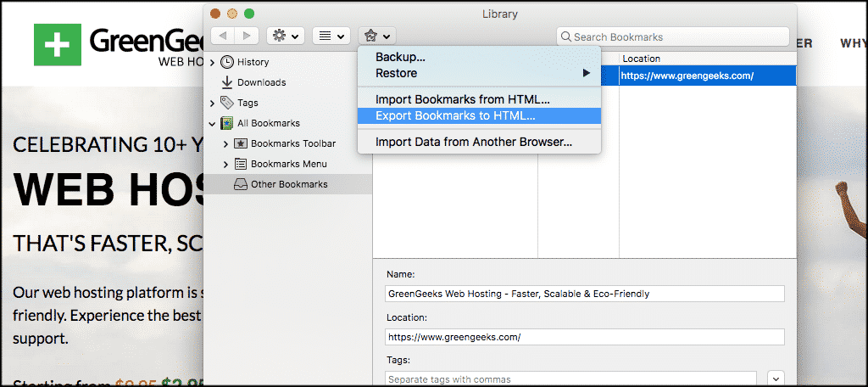868x387 pixels.
Task: Select the History label
Action: [253, 62]
